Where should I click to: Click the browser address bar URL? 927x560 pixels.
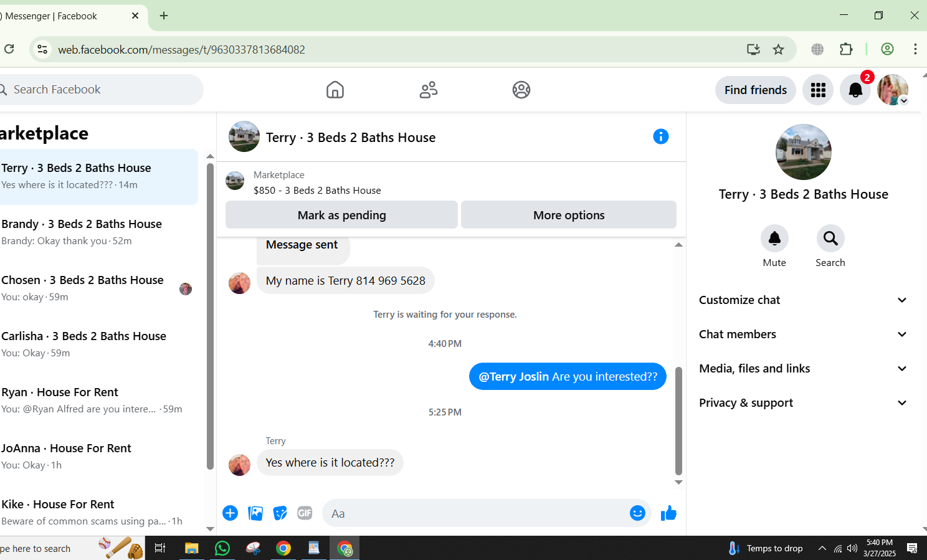click(181, 50)
